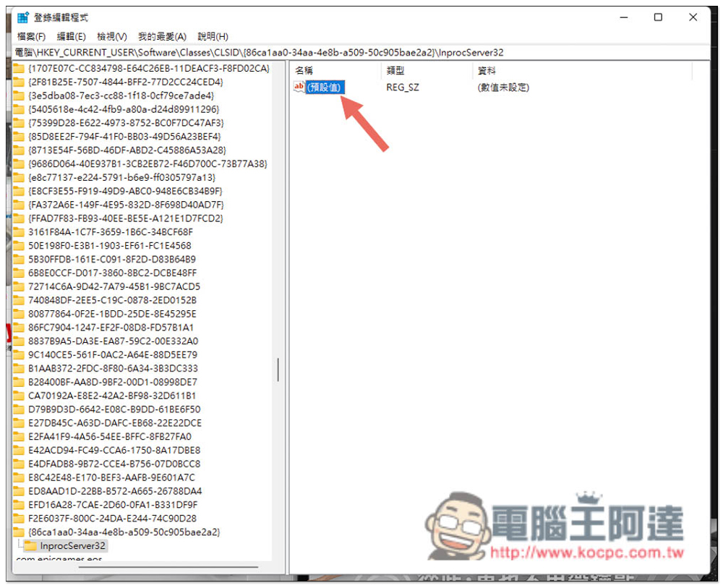The image size is (723, 588).
Task: Select key {3e5dba08-7ec3-cc88-1f18-0cf79ce7ade4}
Action: 121,95
